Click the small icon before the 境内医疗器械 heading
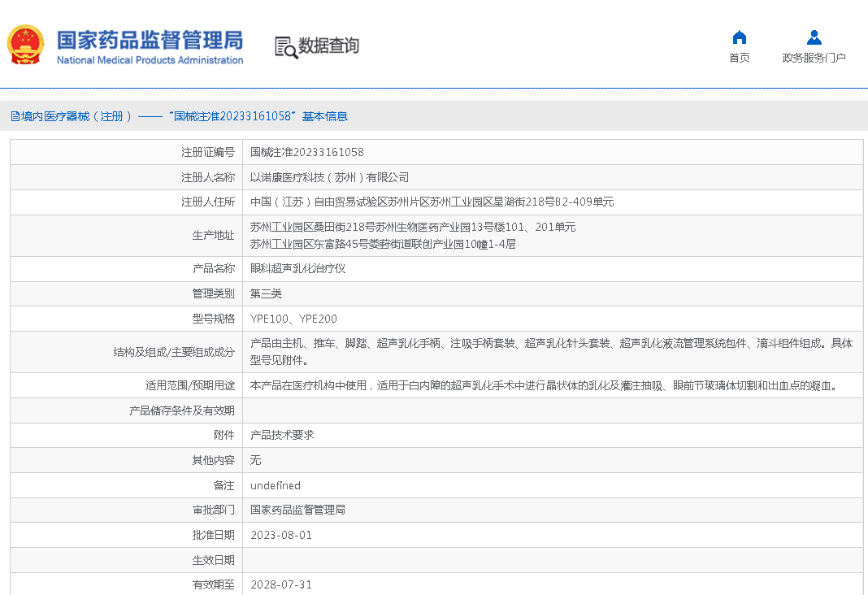This screenshot has width=868, height=595. (14, 116)
